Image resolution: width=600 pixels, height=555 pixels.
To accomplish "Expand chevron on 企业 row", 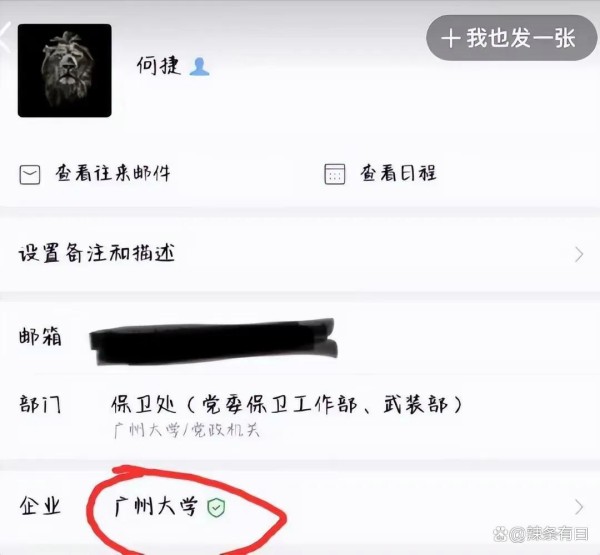I will (579, 507).
